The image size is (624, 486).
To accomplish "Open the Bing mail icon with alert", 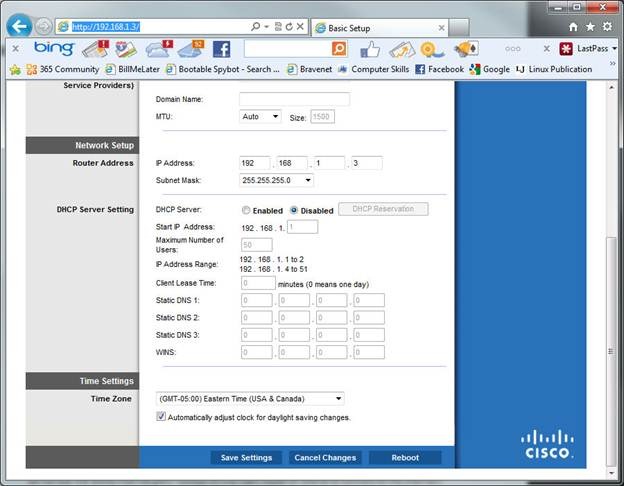I will click(x=96, y=49).
